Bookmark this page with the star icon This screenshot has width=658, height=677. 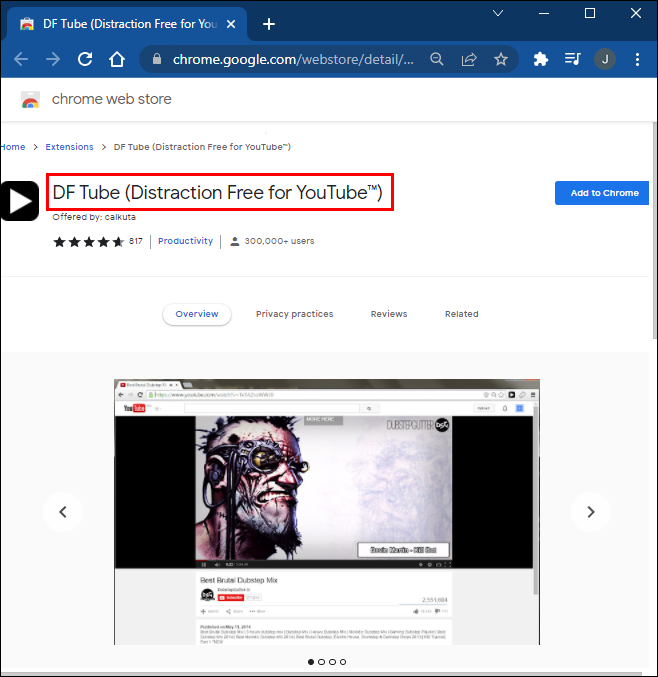[501, 59]
